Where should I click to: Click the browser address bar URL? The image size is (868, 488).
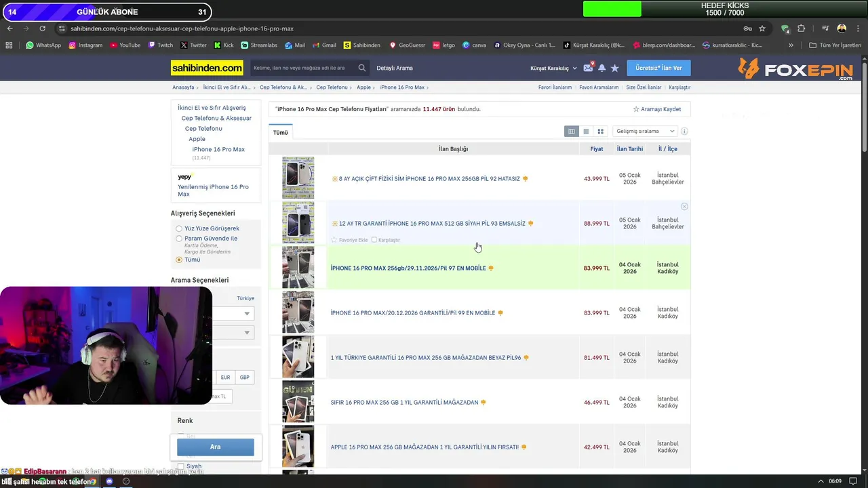point(182,28)
